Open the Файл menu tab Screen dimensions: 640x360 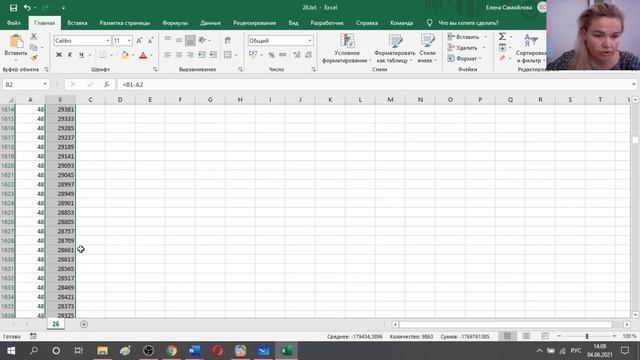pyautogui.click(x=13, y=23)
